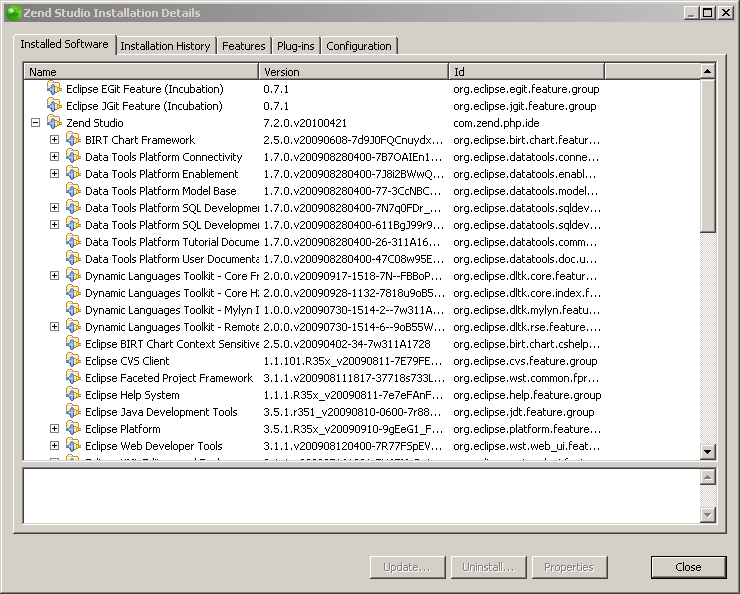Expand the Eclipse Platform node
740x594 pixels.
pyautogui.click(x=54, y=428)
